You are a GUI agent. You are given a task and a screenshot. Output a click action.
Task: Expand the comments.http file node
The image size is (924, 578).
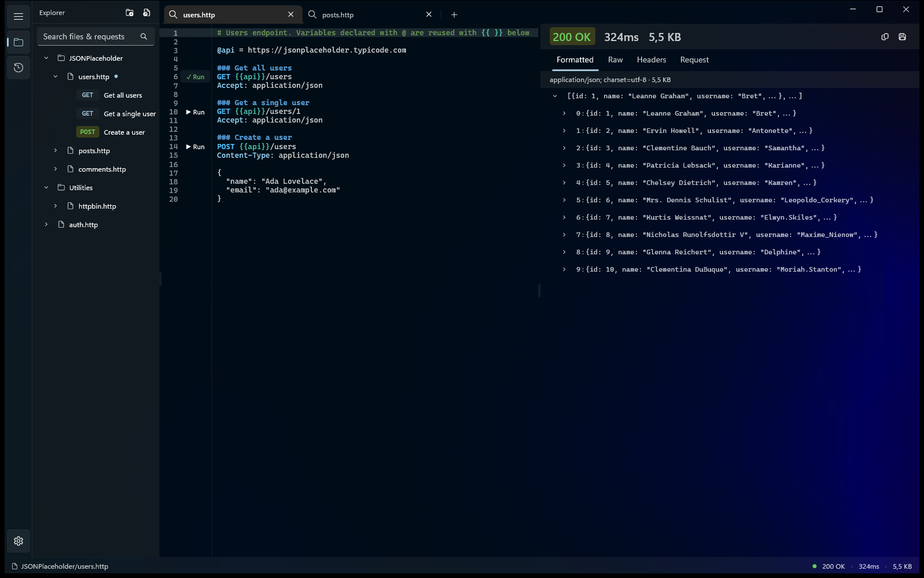55,169
